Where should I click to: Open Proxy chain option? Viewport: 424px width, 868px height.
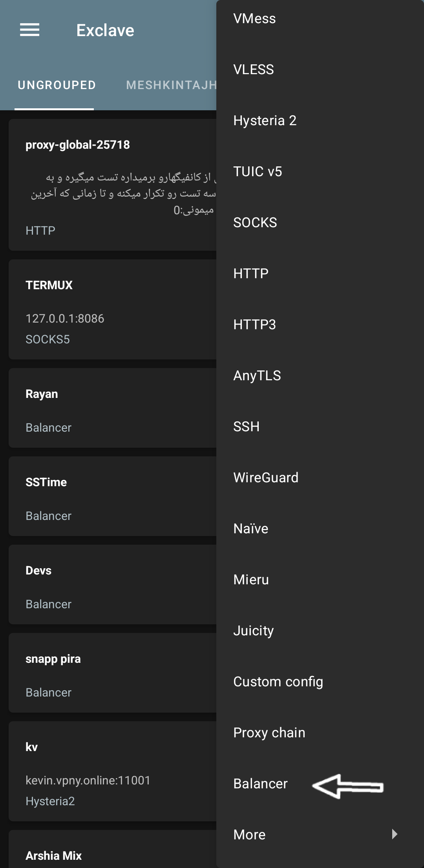pos(269,733)
